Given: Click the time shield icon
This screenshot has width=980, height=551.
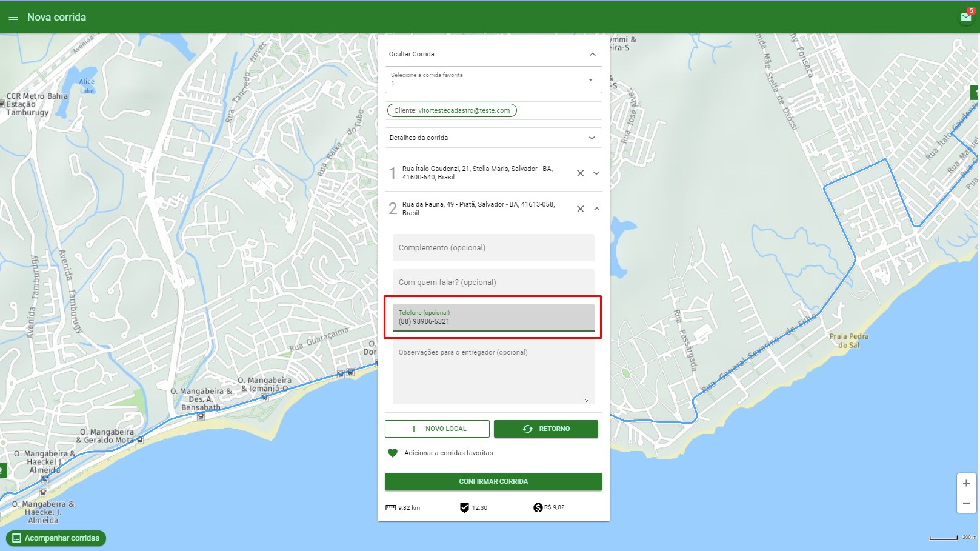Looking at the screenshot, I should coord(464,507).
